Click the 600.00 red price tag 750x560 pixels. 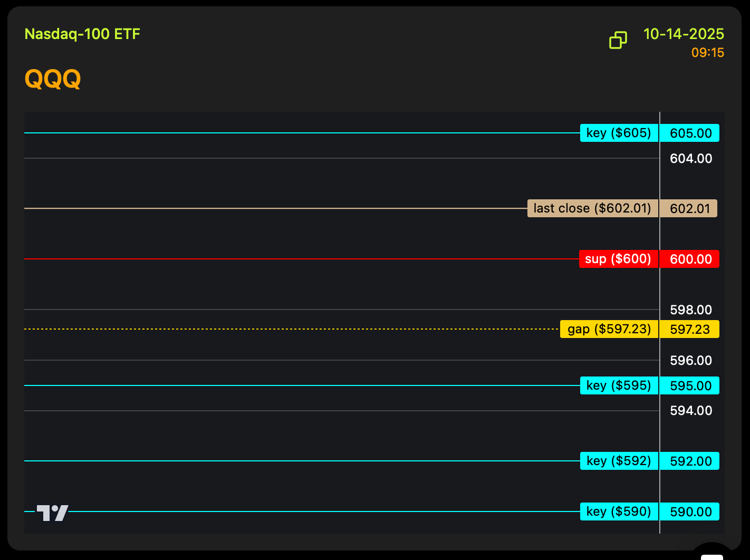pyautogui.click(x=690, y=259)
